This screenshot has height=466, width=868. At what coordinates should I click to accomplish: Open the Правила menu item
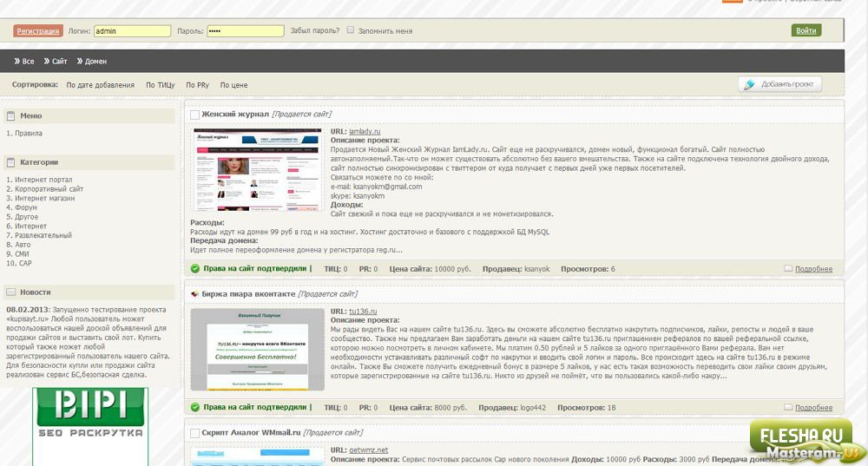click(x=29, y=134)
